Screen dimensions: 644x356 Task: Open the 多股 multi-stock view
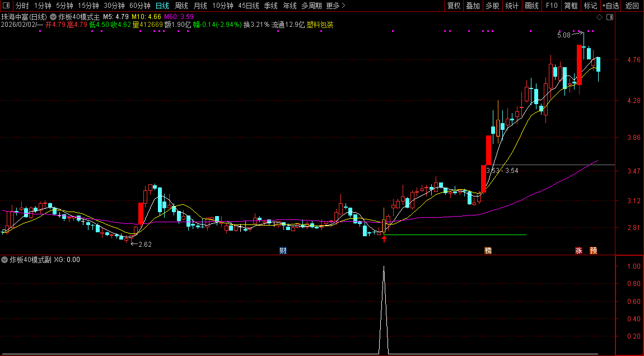pos(492,6)
